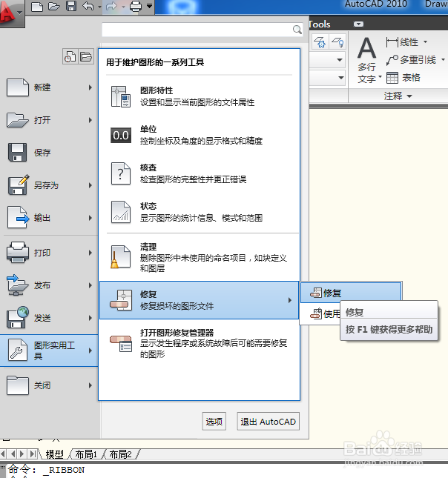Click the layer light bulb icon in ribbon

click(337, 42)
